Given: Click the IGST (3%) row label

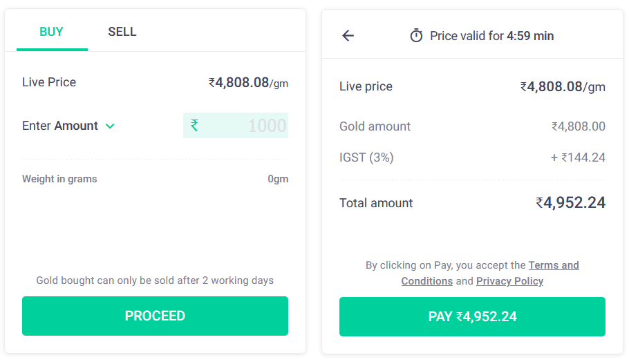Looking at the screenshot, I should tap(366, 157).
